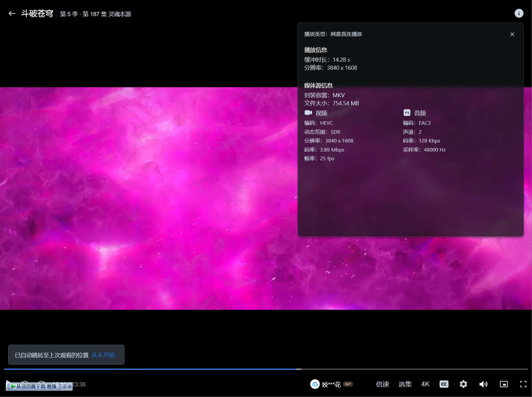
Task: Open the 4K quality selector
Action: (x=425, y=384)
